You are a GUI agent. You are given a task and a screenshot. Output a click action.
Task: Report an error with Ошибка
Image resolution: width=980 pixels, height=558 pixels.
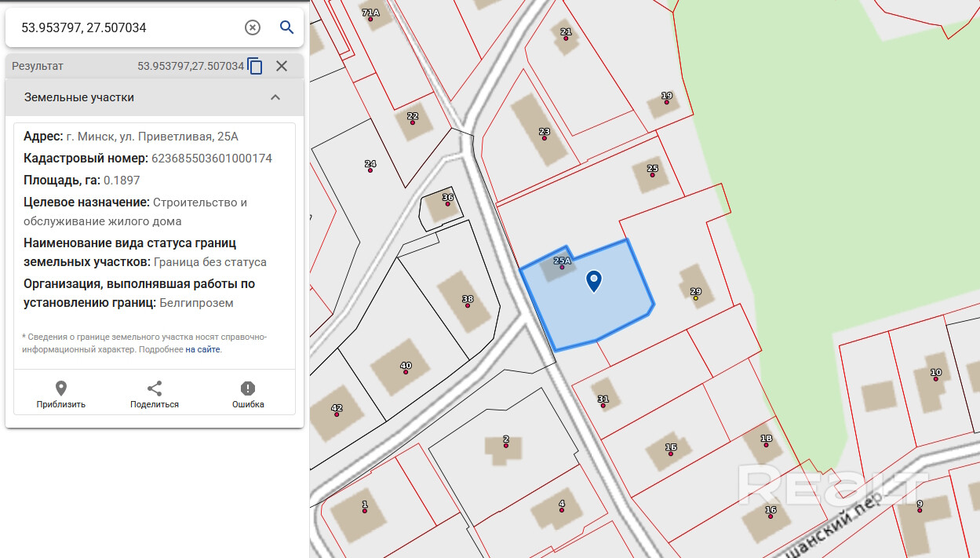pyautogui.click(x=248, y=395)
